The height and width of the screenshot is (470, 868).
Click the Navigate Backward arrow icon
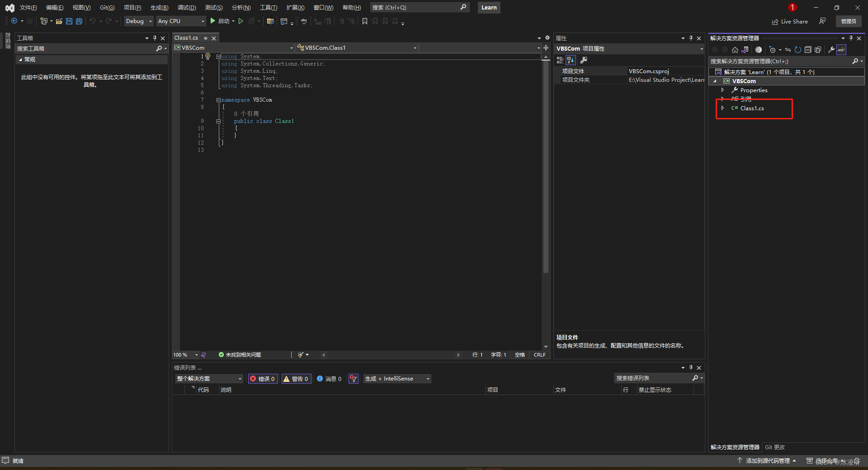click(x=13, y=21)
